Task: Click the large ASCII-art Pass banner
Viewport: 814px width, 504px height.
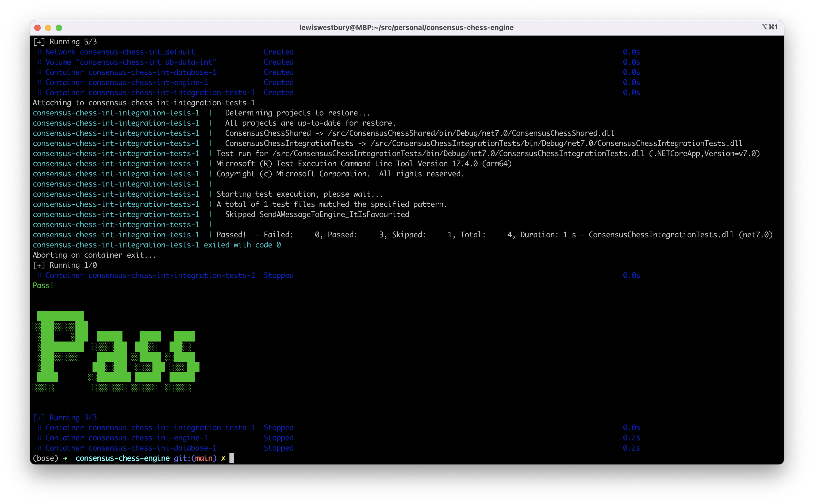Action: (x=116, y=351)
